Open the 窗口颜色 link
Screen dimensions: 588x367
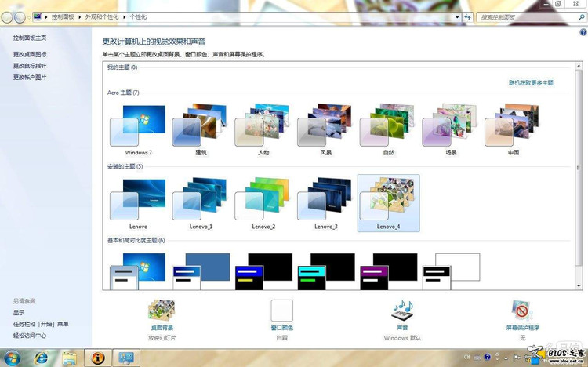pyautogui.click(x=281, y=328)
